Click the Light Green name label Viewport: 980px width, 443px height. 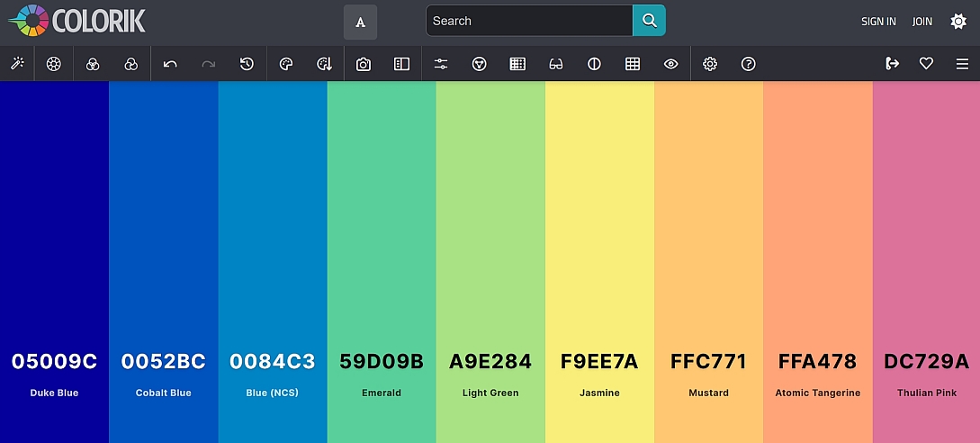(490, 393)
